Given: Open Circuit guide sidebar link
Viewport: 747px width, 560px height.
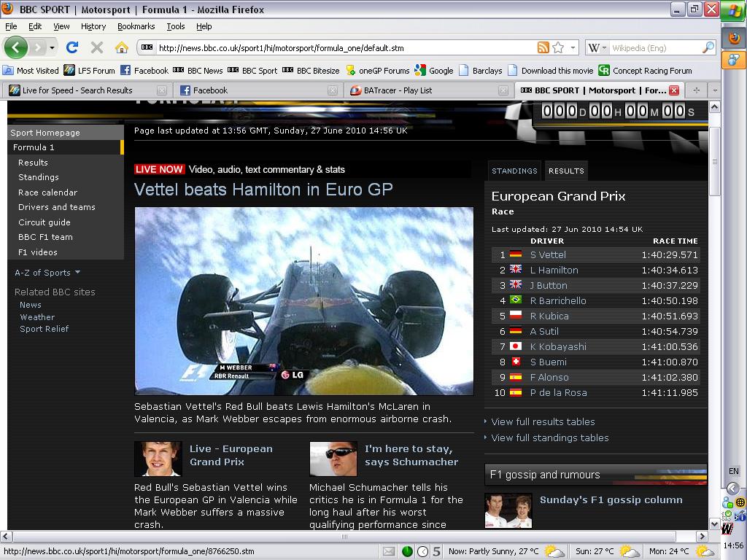Looking at the screenshot, I should pyautogui.click(x=44, y=222).
